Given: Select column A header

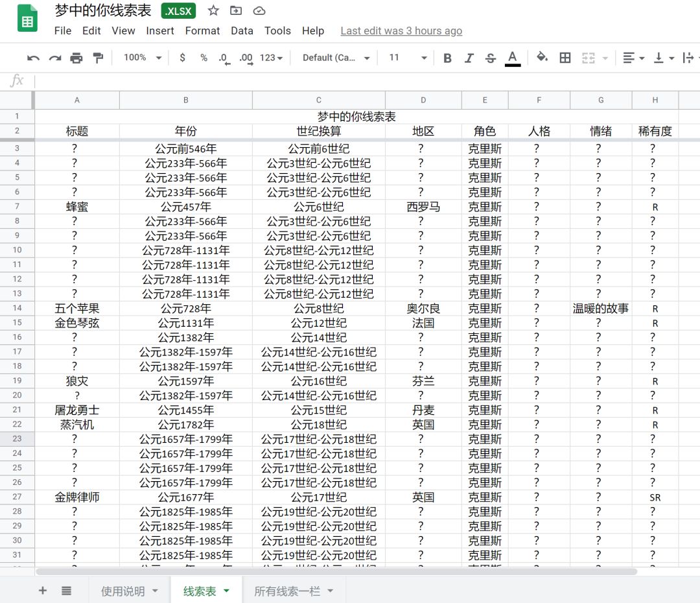Looking at the screenshot, I should tap(76, 100).
